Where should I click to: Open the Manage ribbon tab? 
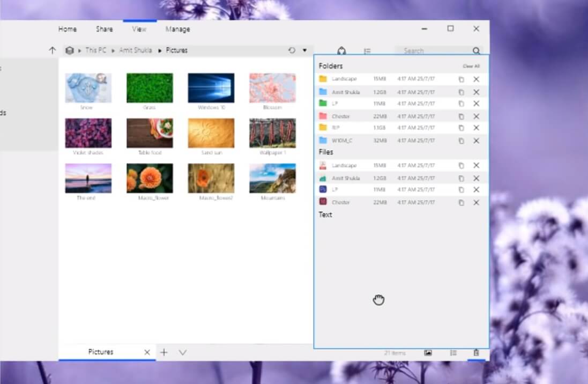pyautogui.click(x=178, y=29)
